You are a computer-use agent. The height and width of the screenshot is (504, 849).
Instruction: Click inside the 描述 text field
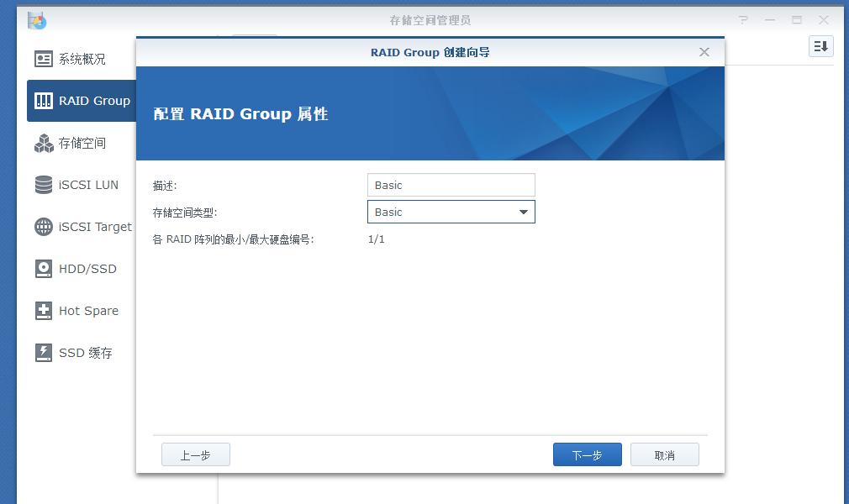pos(451,185)
